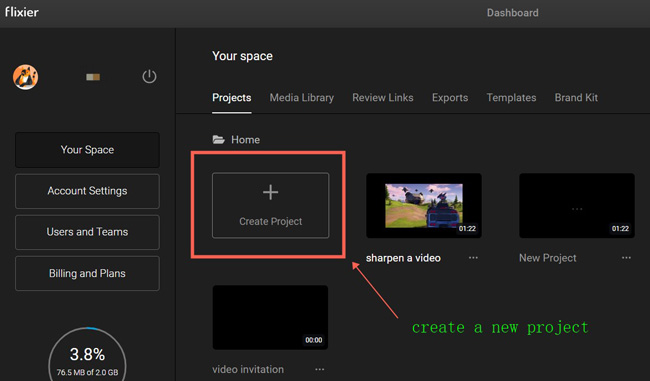Viewport: 650px width, 381px height.
Task: Switch to the Projects tab
Action: coord(232,98)
